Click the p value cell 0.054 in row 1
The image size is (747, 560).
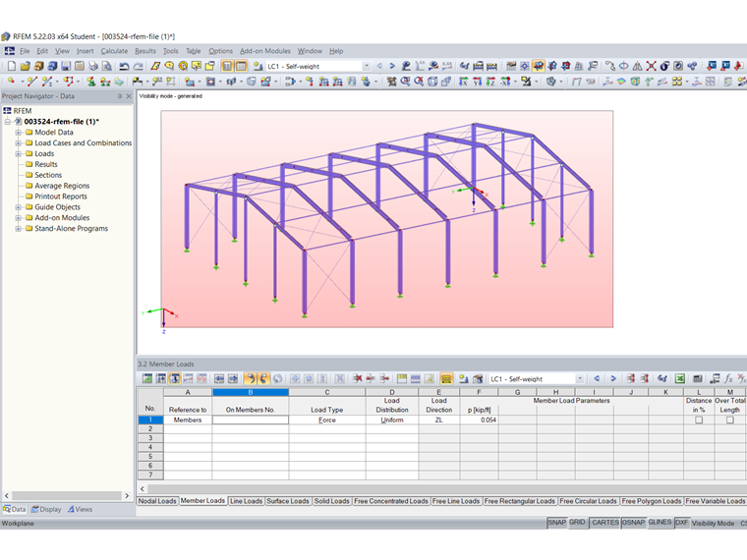click(x=479, y=420)
